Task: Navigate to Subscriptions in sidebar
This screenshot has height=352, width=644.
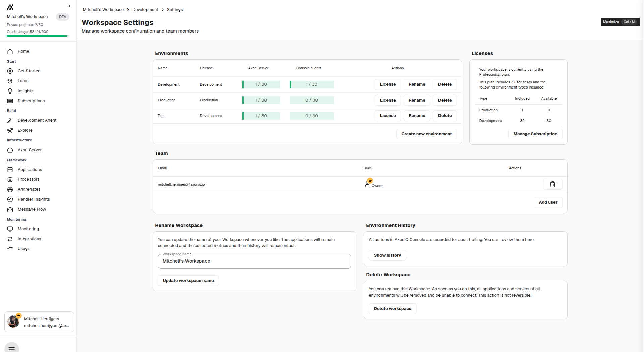Action: 31,101
